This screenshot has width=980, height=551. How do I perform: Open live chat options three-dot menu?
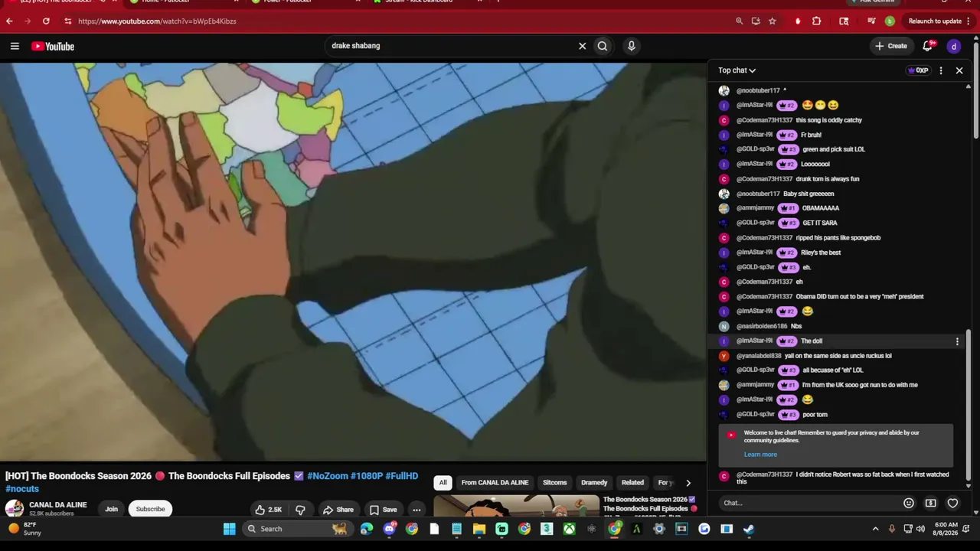(x=941, y=70)
